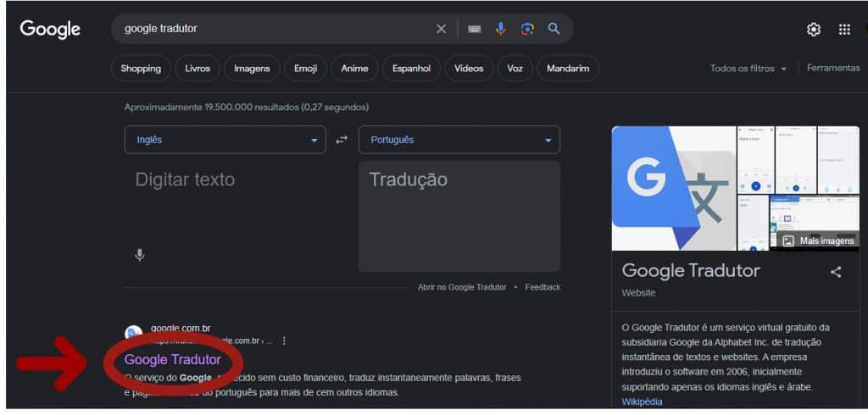
Task: Select the Shopping filter chip
Action: coord(141,69)
